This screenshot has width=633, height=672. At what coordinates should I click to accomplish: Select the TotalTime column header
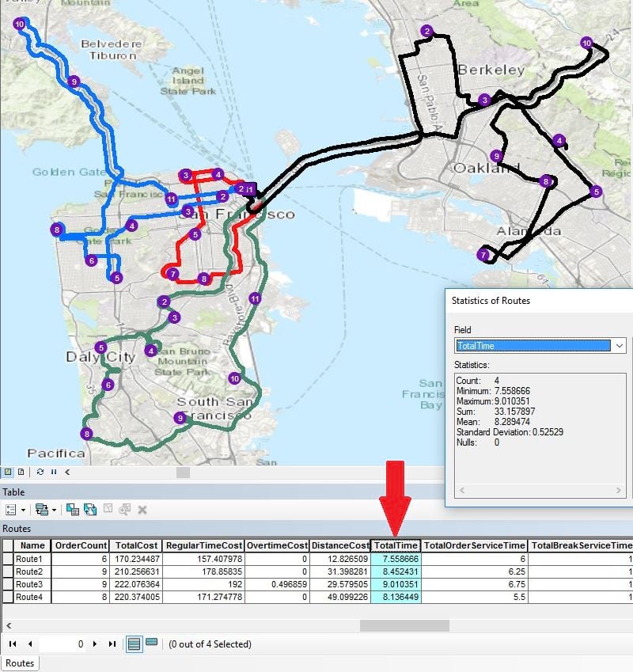(395, 544)
